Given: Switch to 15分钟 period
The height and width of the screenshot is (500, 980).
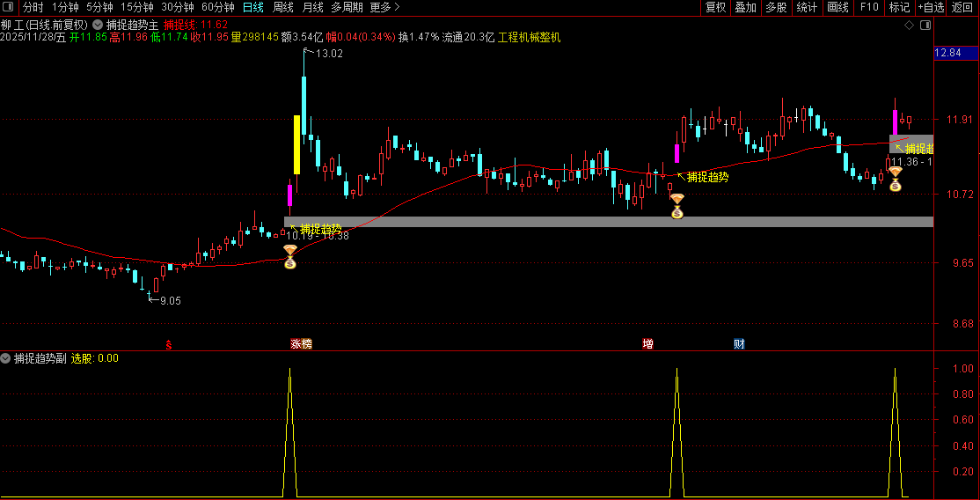Looking at the screenshot, I should click(137, 8).
